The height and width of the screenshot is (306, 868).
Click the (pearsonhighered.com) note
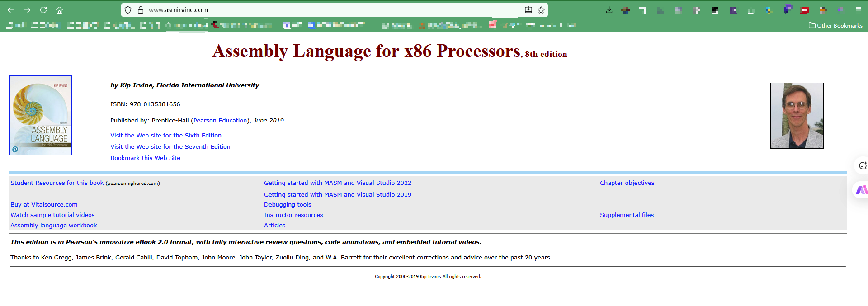[133, 183]
